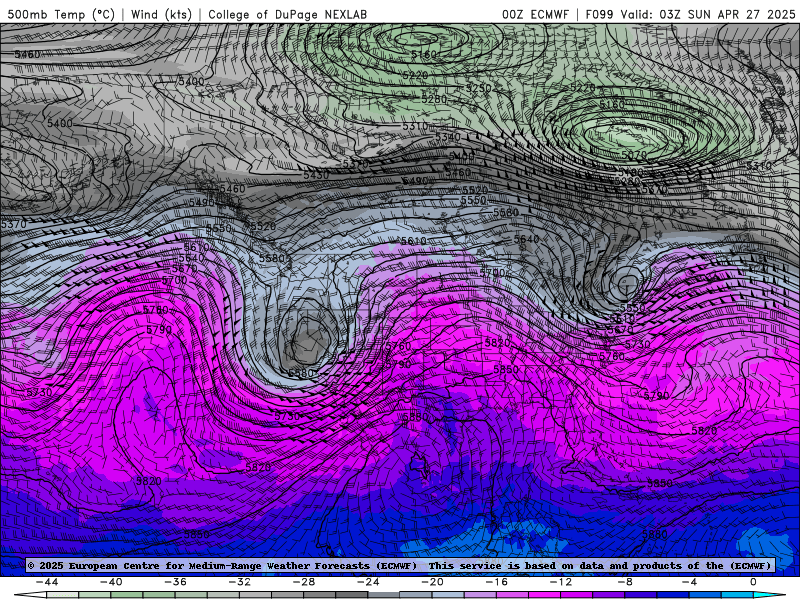Click the -8 colorbar scale label
The image size is (800, 600).
tap(625, 582)
